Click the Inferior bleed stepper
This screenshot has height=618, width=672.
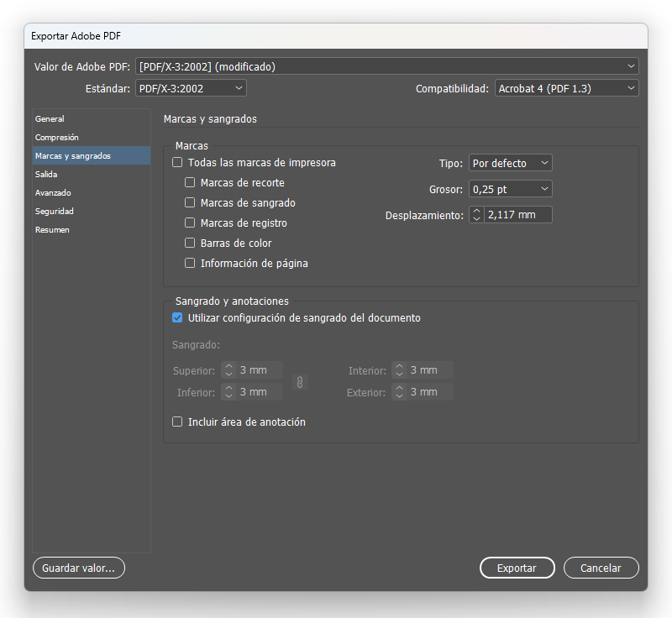click(x=228, y=392)
